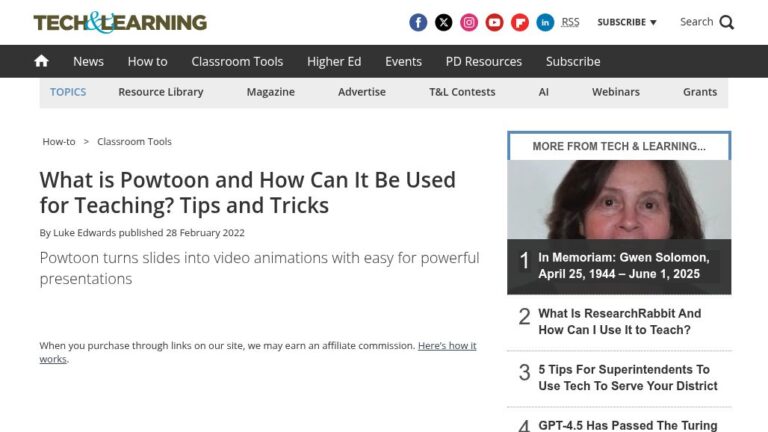The image size is (768, 432).
Task: Click the Classroom Tools breadcrumb link
Action: tap(134, 142)
